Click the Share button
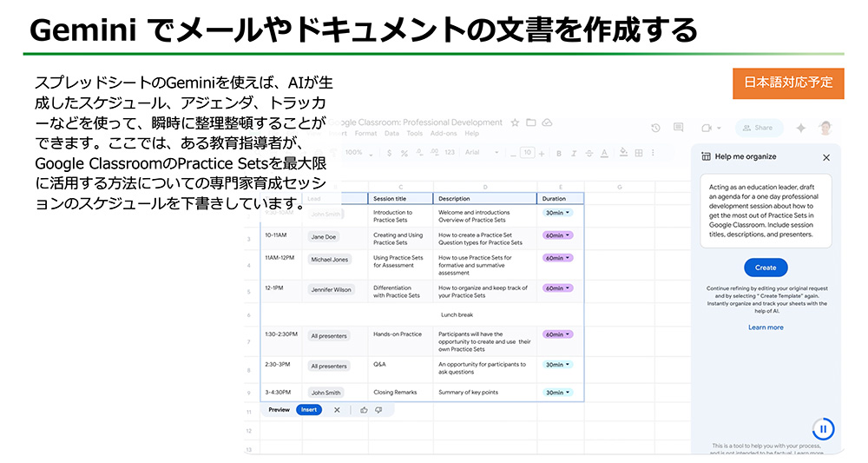This screenshot has width=868, height=463. pos(759,128)
